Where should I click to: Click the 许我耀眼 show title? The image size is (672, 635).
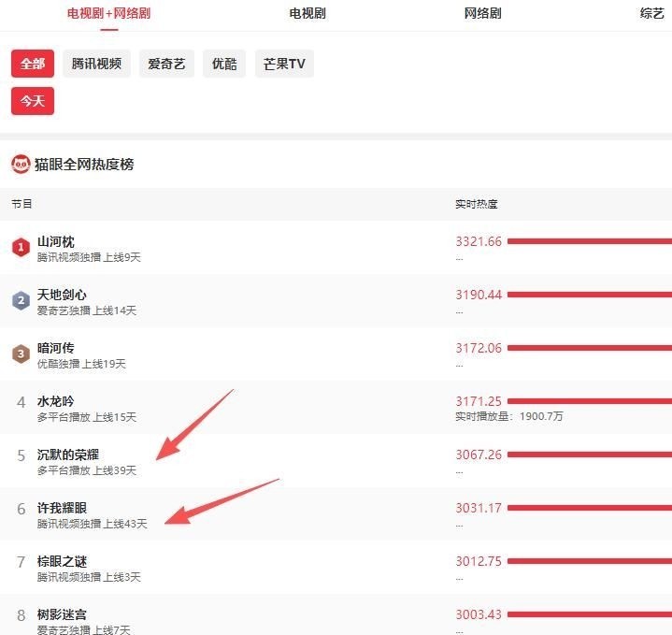pos(62,508)
